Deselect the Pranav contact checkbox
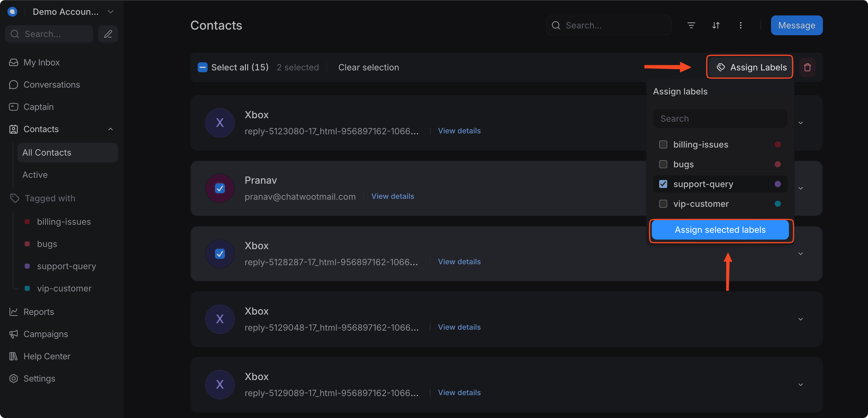868x418 pixels. coord(220,188)
